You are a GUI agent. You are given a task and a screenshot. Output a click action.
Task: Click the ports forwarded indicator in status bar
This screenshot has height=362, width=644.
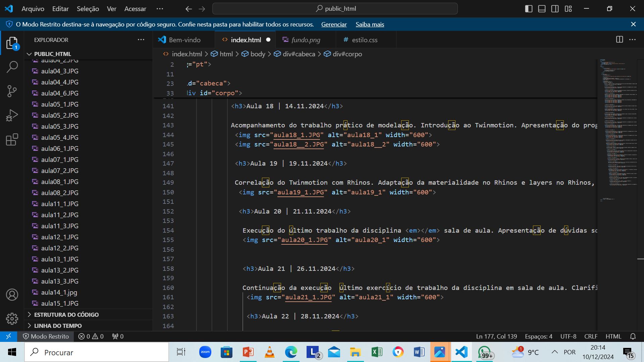click(118, 336)
